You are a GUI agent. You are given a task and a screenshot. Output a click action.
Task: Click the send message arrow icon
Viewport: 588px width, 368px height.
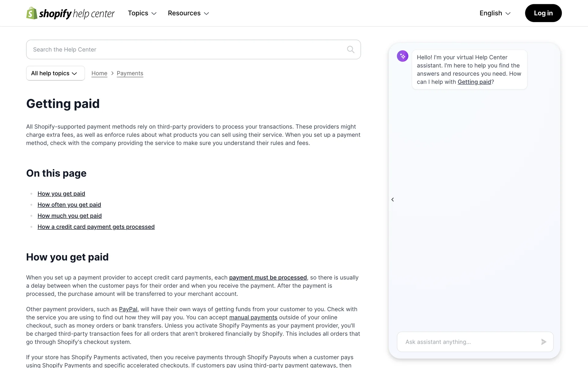[544, 342]
